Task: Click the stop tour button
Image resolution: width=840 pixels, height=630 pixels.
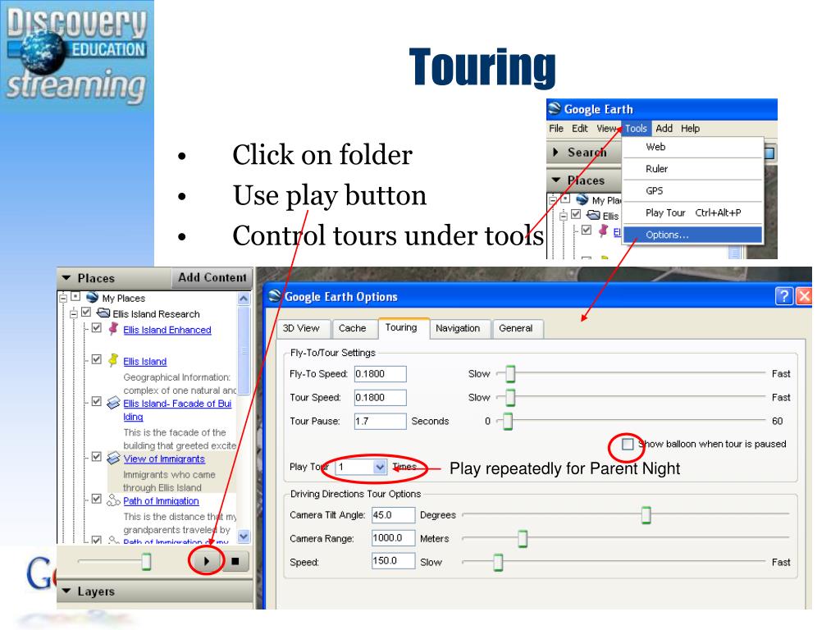Action: click(235, 561)
